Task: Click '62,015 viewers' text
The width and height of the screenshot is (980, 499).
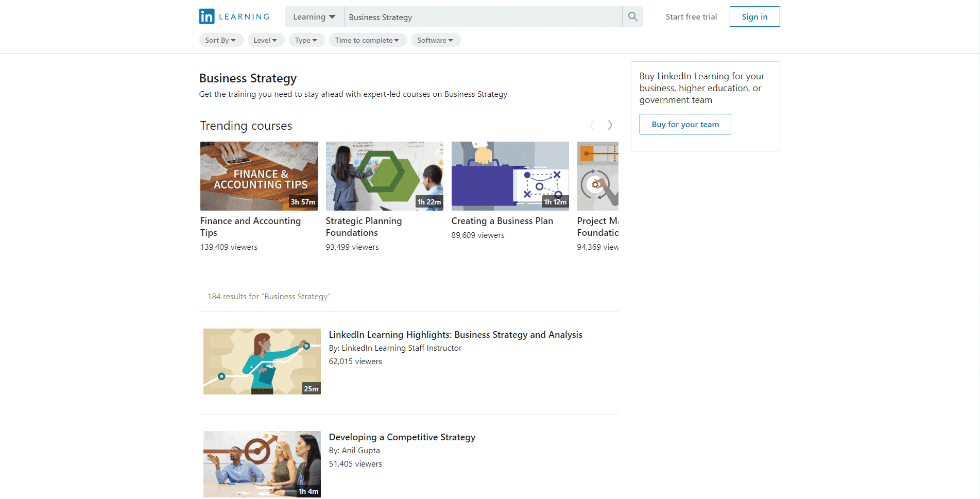Action: pos(355,362)
